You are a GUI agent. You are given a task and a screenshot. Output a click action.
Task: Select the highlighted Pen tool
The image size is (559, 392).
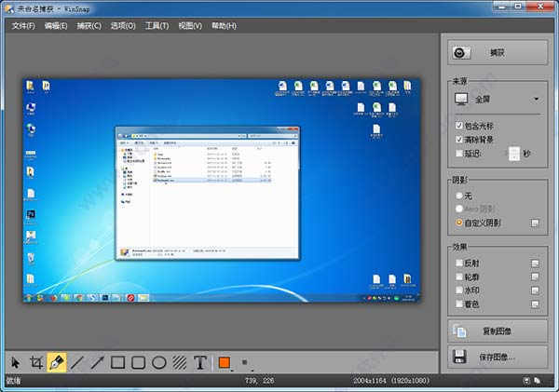click(57, 362)
